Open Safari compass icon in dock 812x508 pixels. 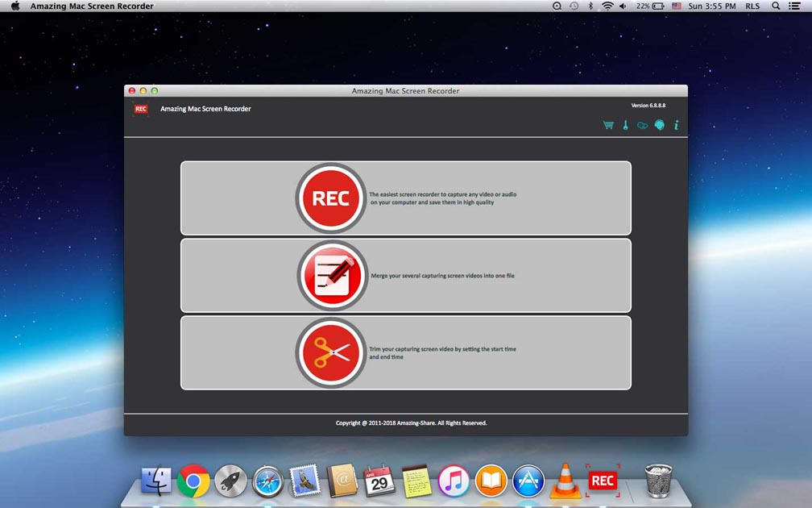pos(267,481)
